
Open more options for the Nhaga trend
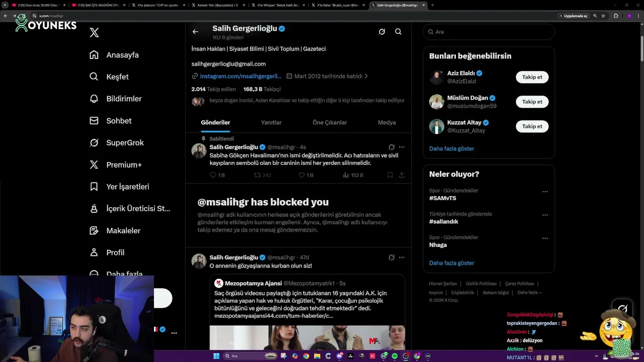pos(545,238)
